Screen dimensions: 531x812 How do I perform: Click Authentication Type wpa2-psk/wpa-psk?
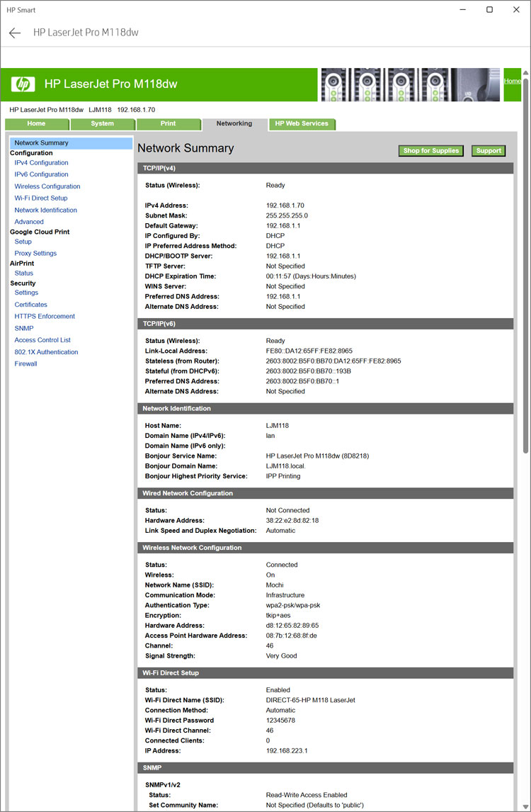[x=293, y=605]
